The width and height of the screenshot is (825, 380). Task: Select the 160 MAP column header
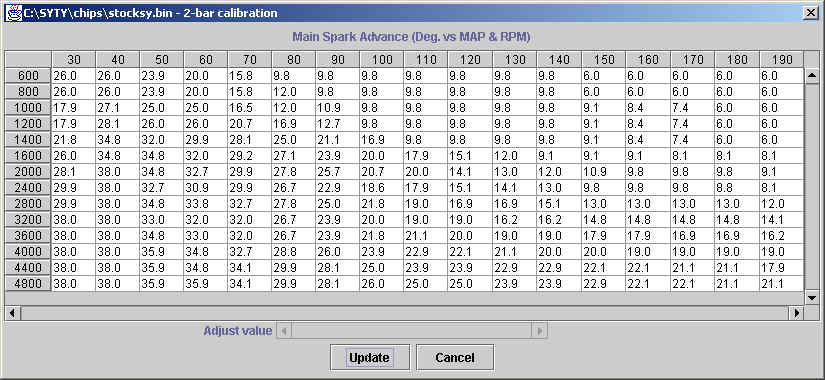tap(648, 59)
